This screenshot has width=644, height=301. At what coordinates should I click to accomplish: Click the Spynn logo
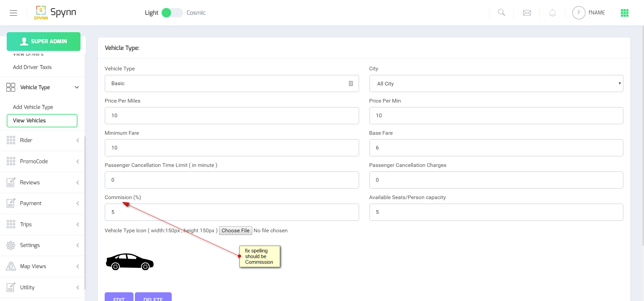tap(55, 13)
